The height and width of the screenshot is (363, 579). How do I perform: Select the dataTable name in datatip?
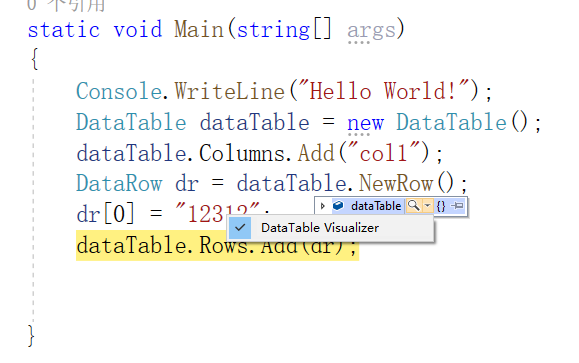coord(376,206)
